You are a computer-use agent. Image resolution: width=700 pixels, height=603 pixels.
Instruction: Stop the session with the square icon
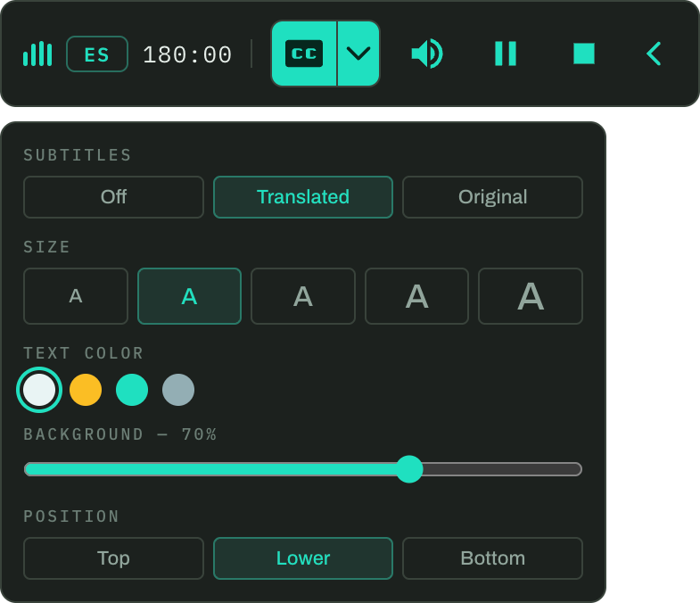tap(584, 54)
